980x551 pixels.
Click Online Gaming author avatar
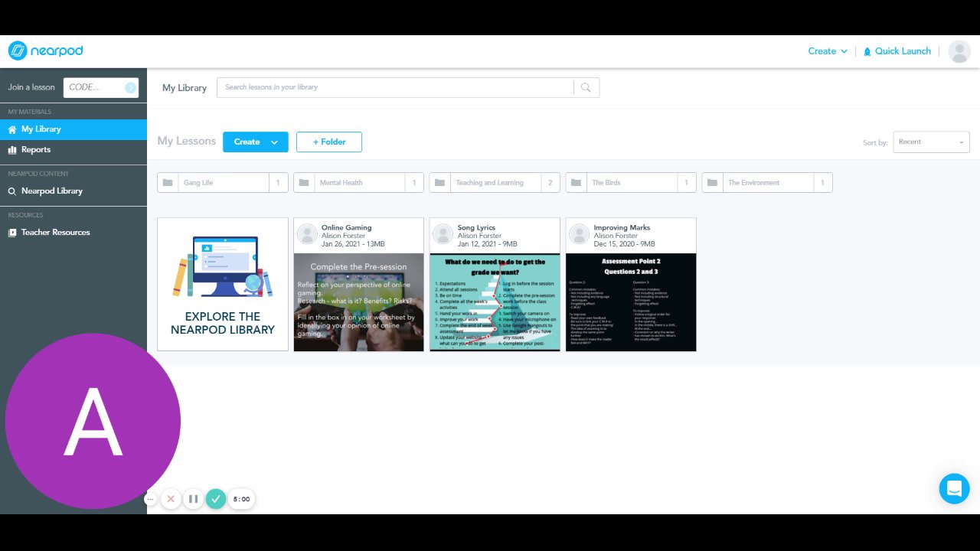click(x=307, y=234)
